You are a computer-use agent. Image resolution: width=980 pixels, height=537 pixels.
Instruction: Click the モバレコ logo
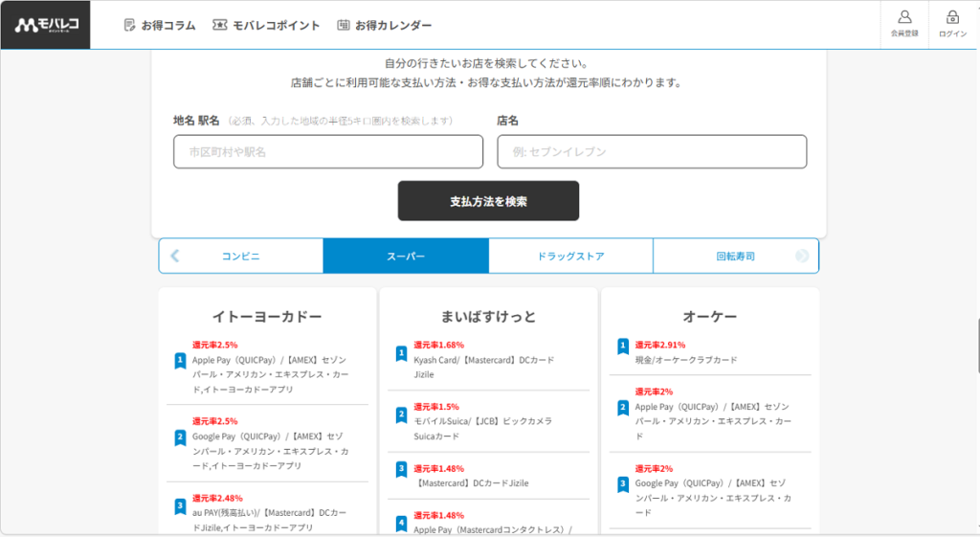46,25
